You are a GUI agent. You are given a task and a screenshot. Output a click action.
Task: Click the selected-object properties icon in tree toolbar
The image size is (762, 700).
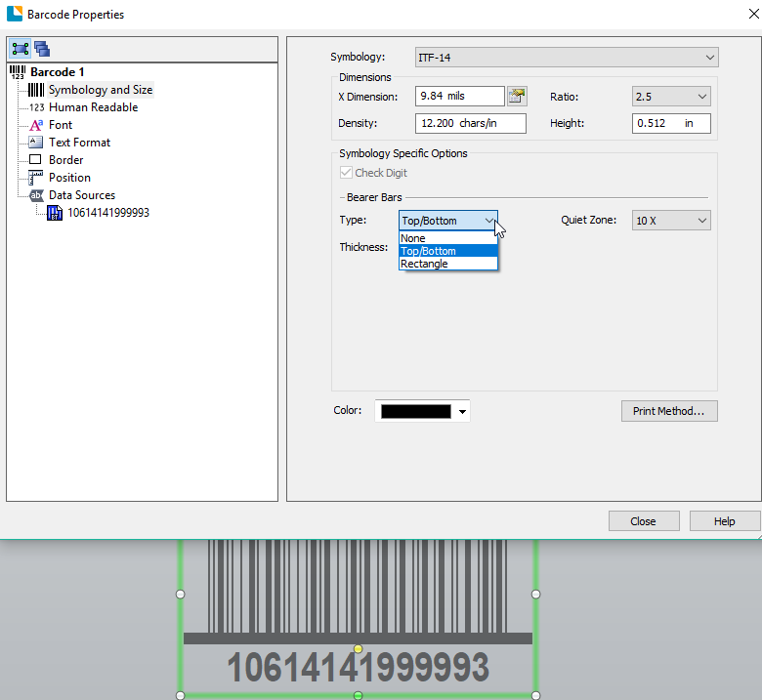point(20,49)
